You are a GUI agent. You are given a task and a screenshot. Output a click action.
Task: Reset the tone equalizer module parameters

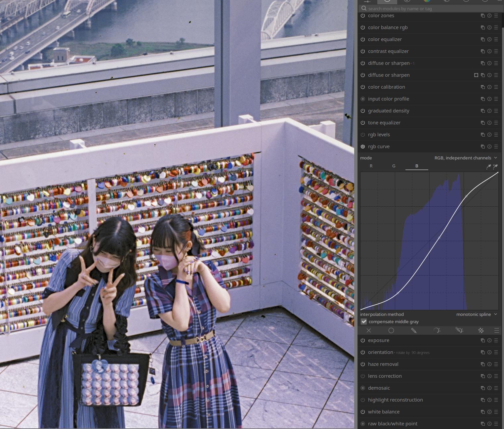(x=489, y=123)
